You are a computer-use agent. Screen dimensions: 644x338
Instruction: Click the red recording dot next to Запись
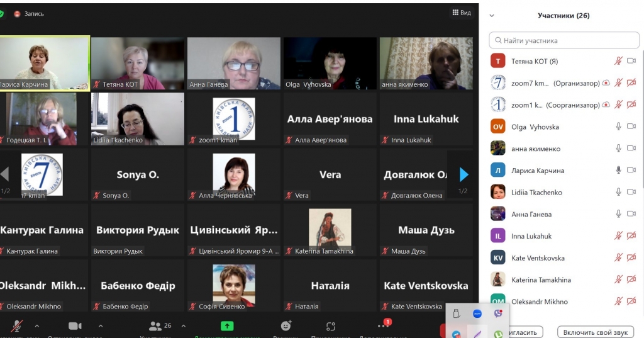pyautogui.click(x=17, y=14)
